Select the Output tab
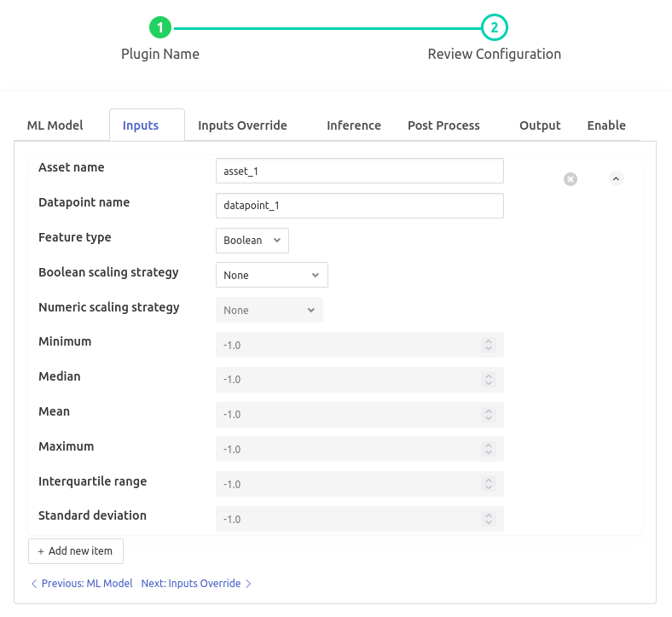 pyautogui.click(x=540, y=125)
